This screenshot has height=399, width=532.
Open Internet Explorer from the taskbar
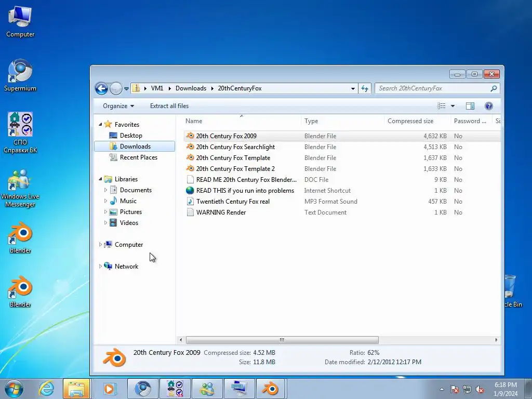[46, 389]
